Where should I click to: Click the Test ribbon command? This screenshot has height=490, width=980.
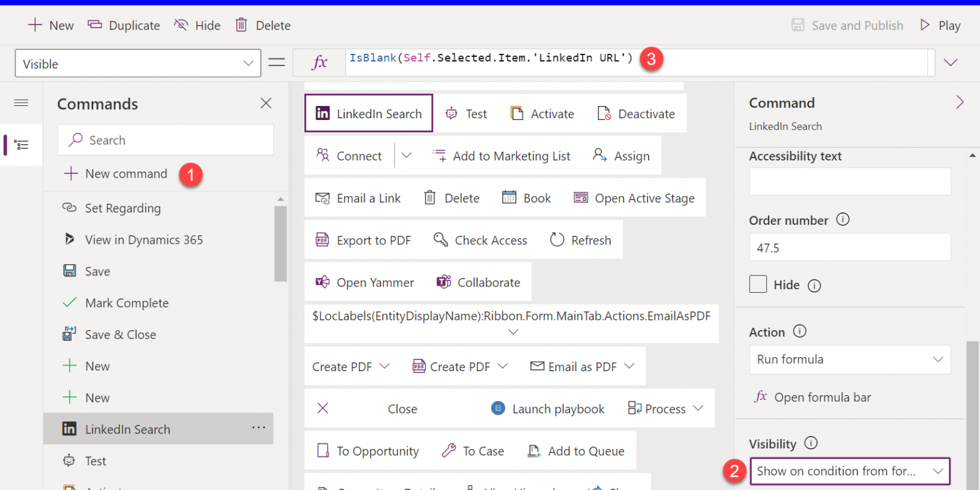coord(466,114)
